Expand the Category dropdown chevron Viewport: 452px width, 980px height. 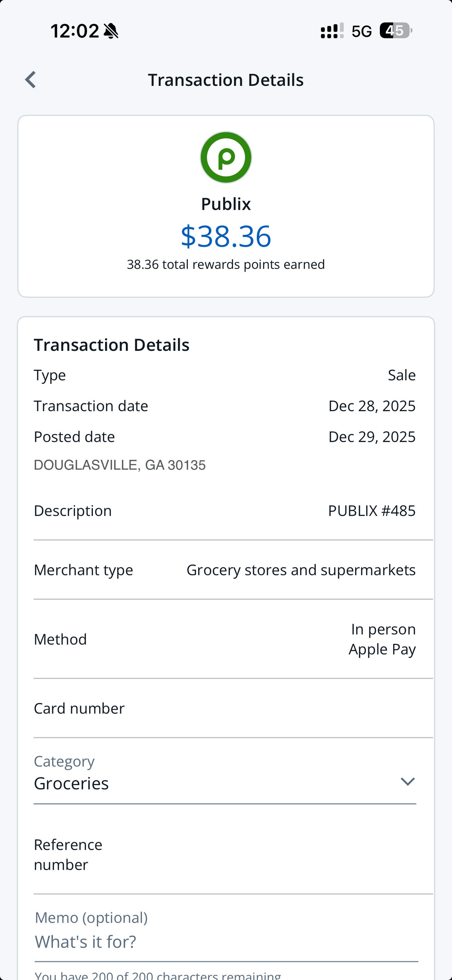click(408, 782)
